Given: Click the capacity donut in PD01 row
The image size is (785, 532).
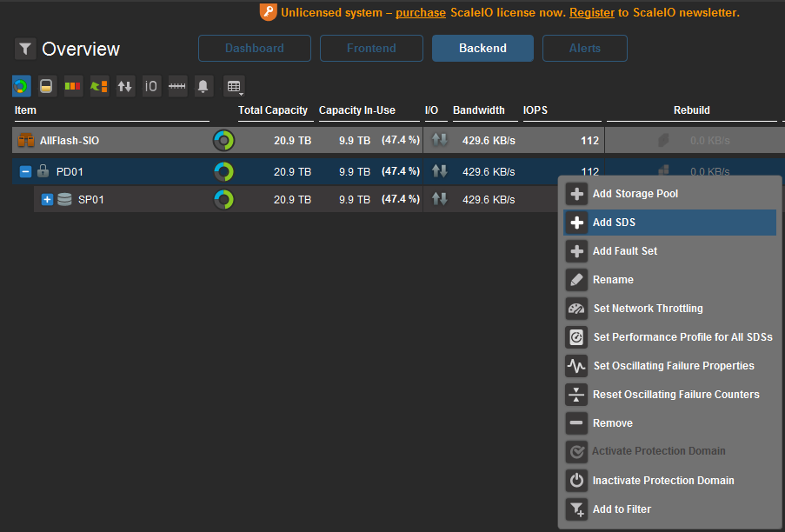Looking at the screenshot, I should [x=223, y=171].
